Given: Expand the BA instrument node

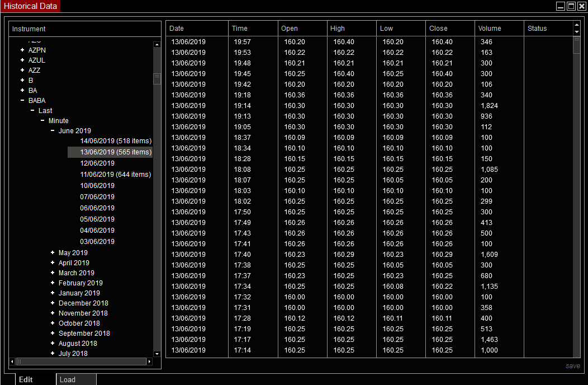Looking at the screenshot, I should tap(21, 90).
